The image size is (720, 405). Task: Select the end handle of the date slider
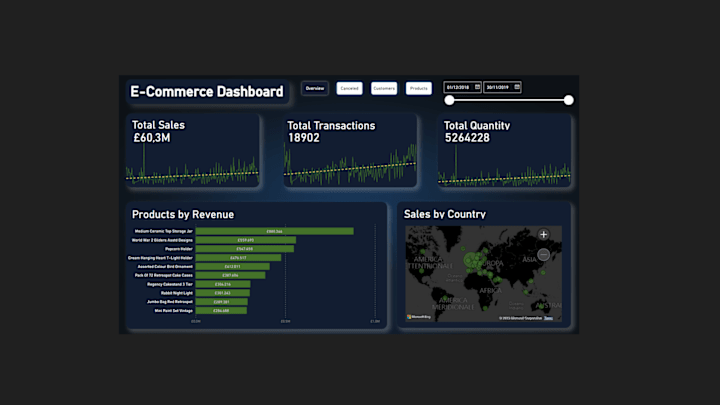568,100
